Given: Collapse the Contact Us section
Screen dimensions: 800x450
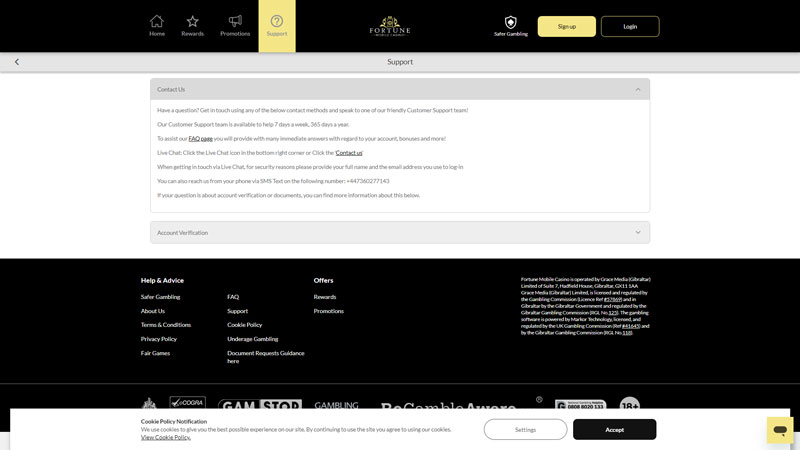Looking at the screenshot, I should [x=400, y=89].
